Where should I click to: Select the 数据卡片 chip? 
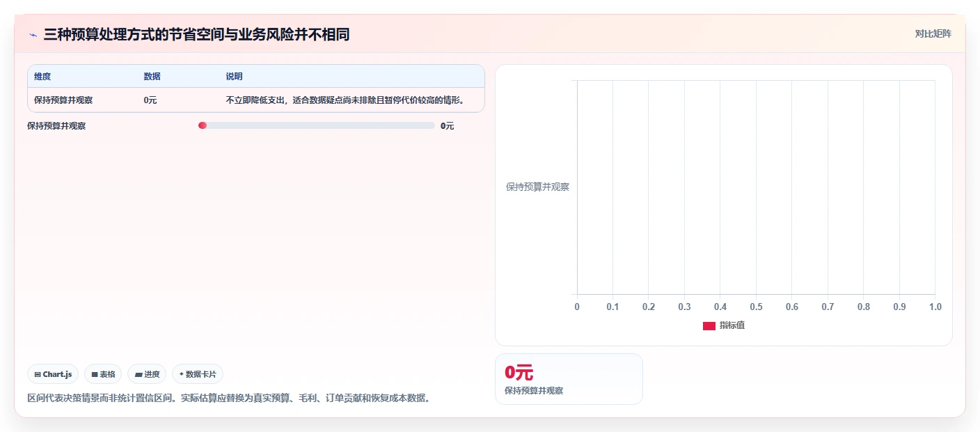coord(198,374)
